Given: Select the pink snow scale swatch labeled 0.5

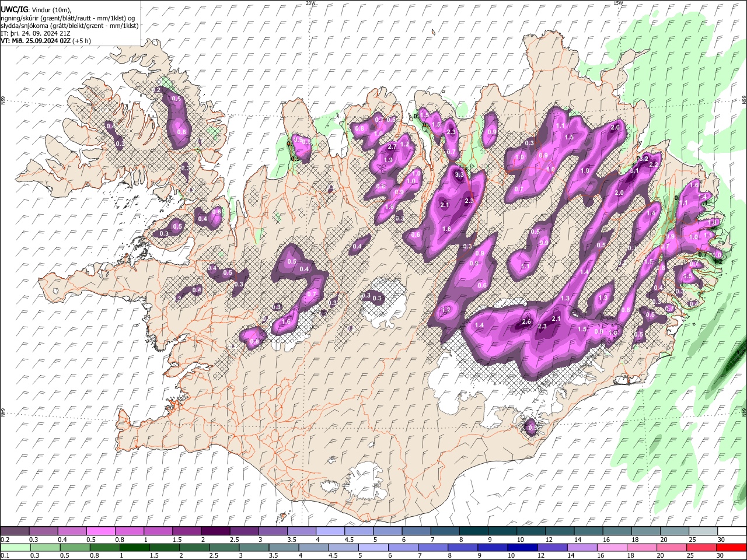Looking at the screenshot, I should point(100,531).
